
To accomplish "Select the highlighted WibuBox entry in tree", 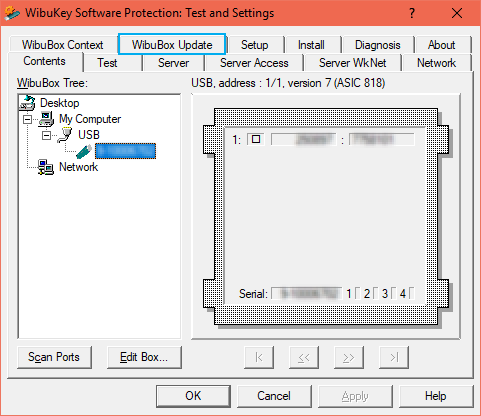I will point(125,151).
